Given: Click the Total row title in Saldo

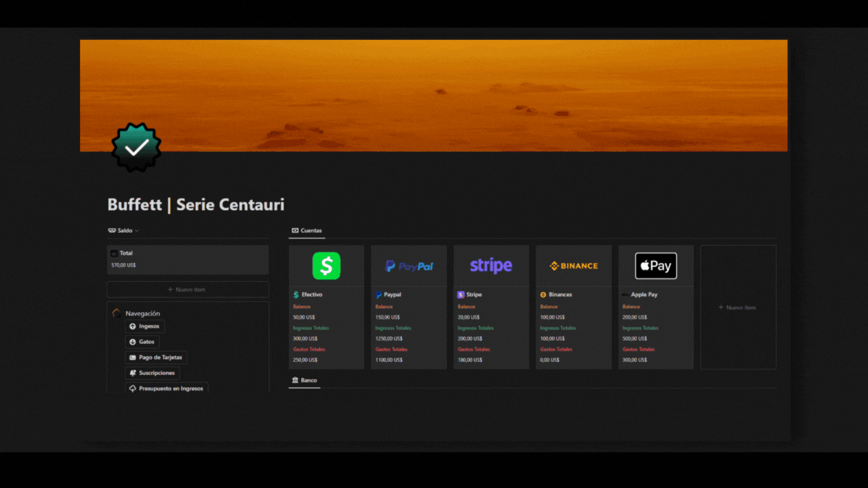Looking at the screenshot, I should [126, 253].
